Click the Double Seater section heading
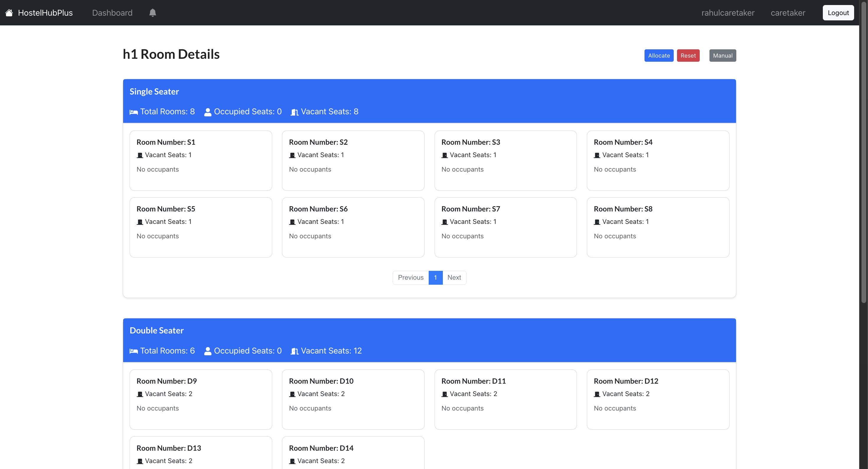The image size is (868, 469). (156, 330)
